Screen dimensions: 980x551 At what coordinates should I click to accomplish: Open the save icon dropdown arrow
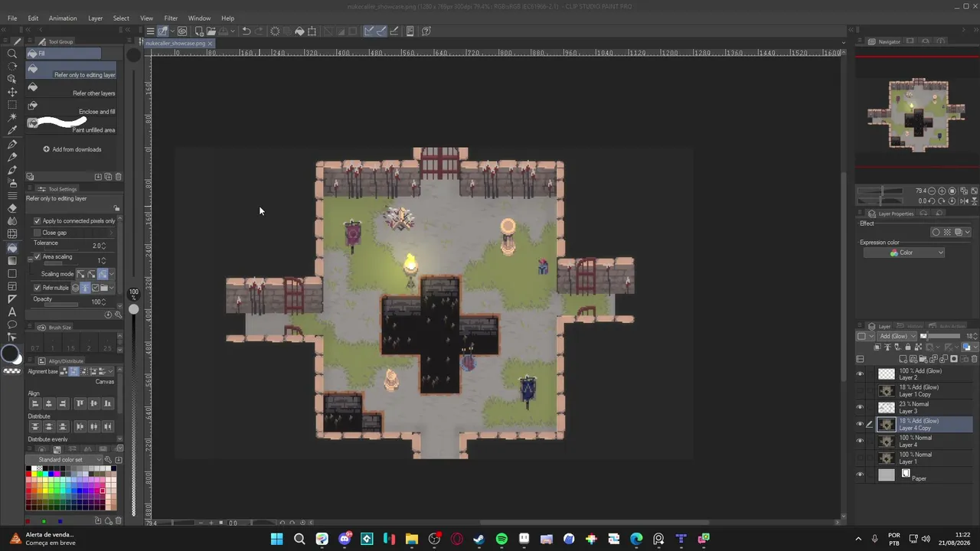click(233, 31)
